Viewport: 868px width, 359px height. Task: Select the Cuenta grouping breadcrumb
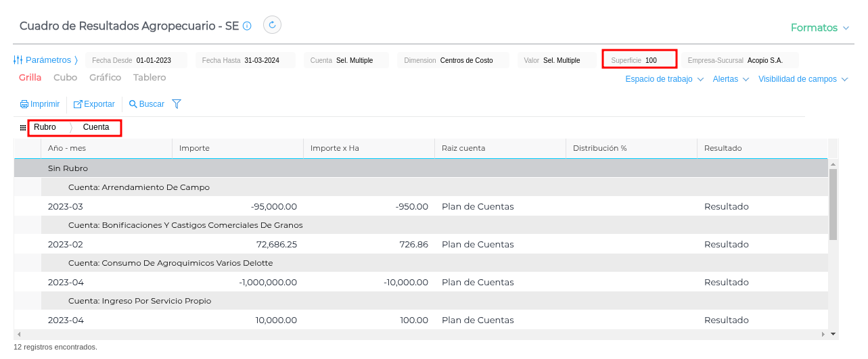(96, 127)
